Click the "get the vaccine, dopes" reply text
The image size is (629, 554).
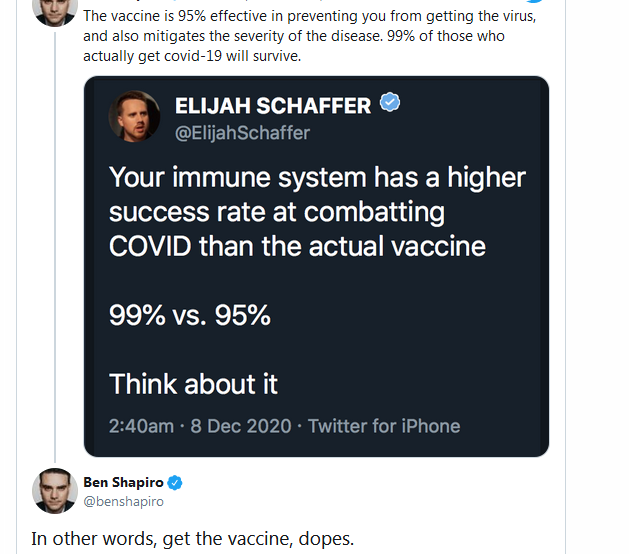(192, 538)
